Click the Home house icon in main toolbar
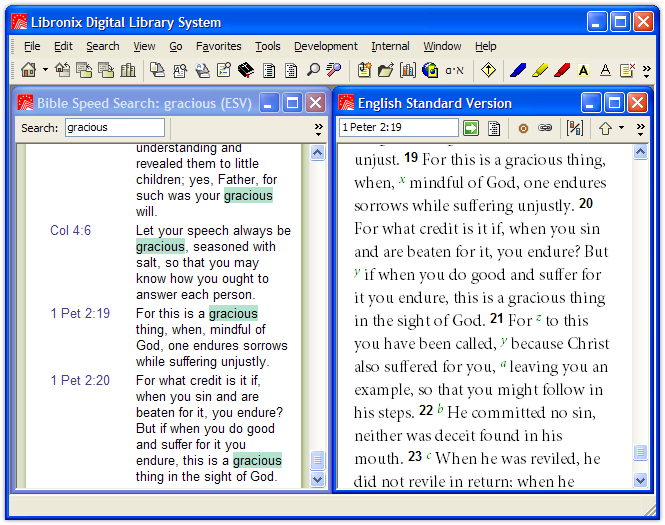Screen dimensions: 665x525 pos(28,70)
